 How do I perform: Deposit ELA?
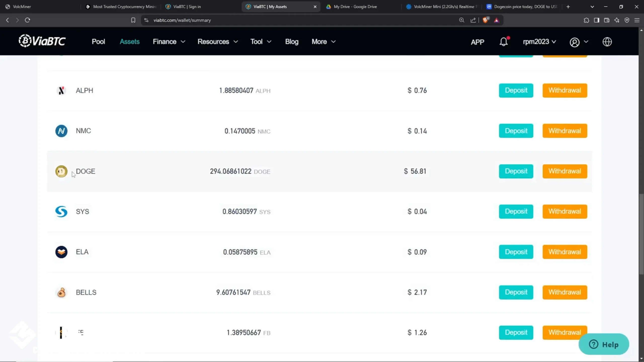click(x=516, y=252)
